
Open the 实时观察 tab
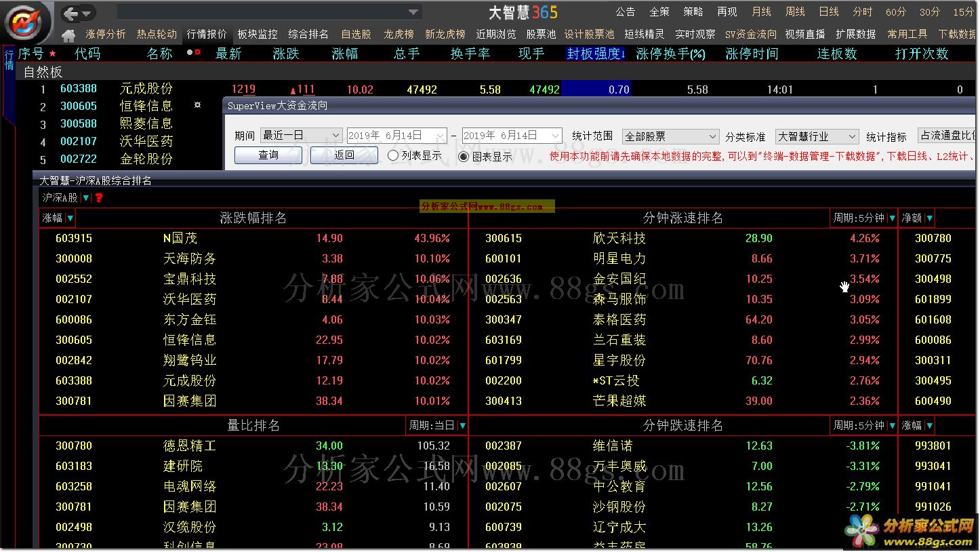click(x=695, y=34)
